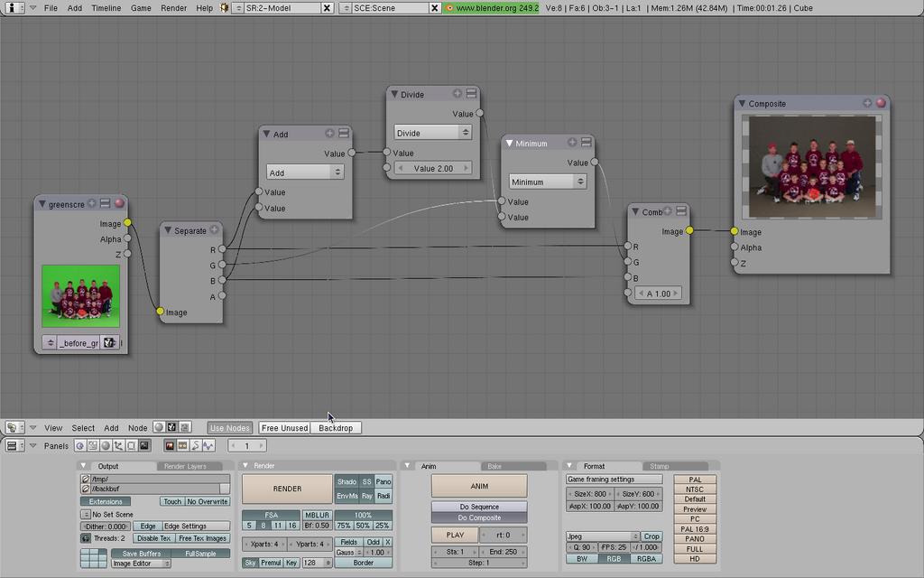924x578 pixels.
Task: Open the Render menu in top bar
Action: 173,8
